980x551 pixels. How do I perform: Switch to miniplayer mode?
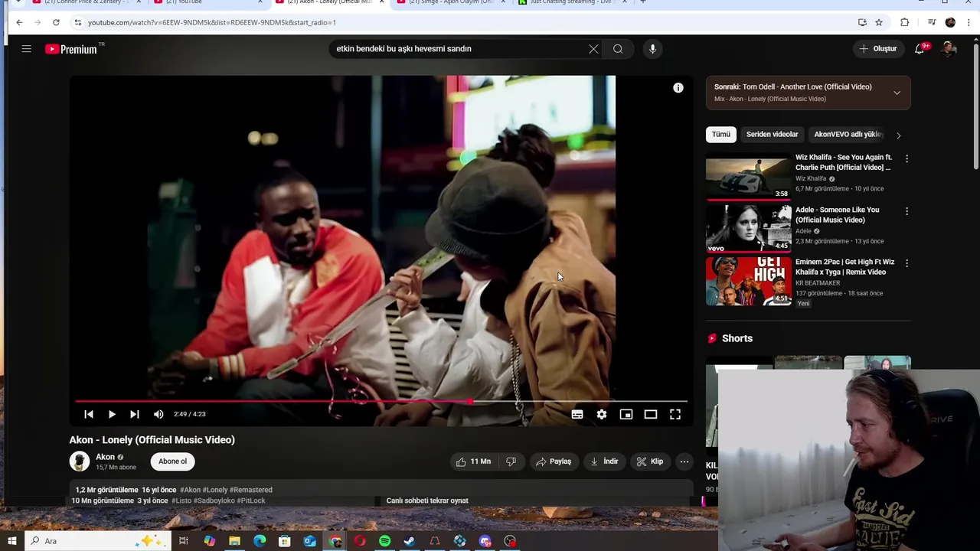pos(626,414)
